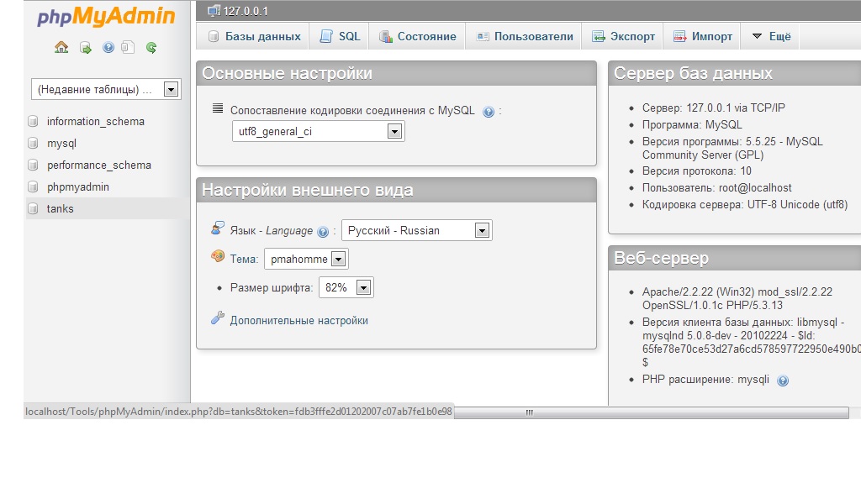Click the Основные настройки panel header
861x504 pixels.
point(397,73)
